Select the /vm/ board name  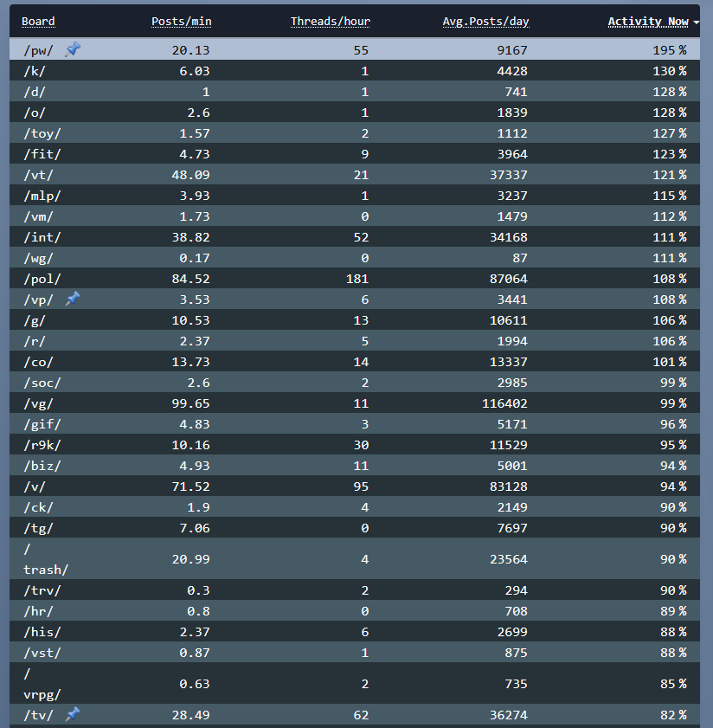39,216
